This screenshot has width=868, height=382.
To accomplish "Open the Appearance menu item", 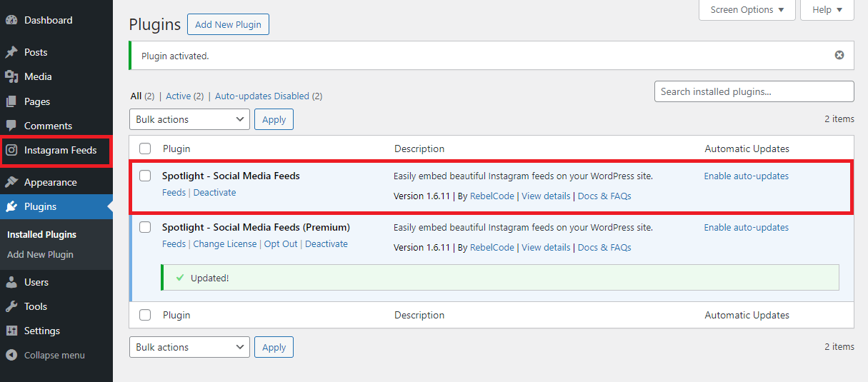I will point(50,182).
